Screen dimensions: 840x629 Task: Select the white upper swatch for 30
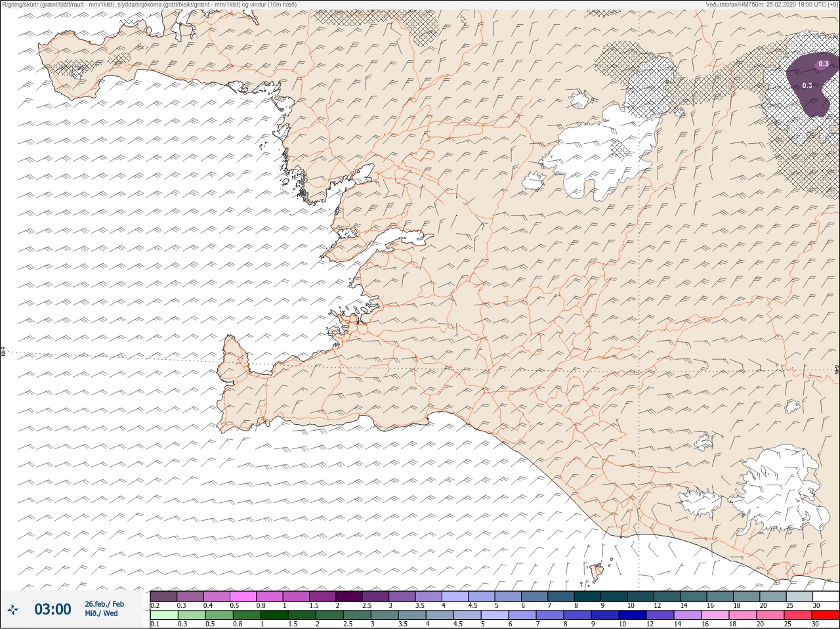(826, 596)
